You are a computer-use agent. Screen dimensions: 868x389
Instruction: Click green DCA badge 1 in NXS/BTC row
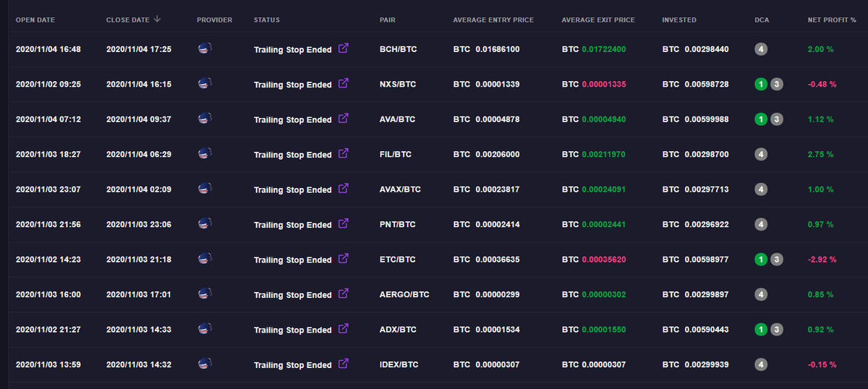click(761, 84)
